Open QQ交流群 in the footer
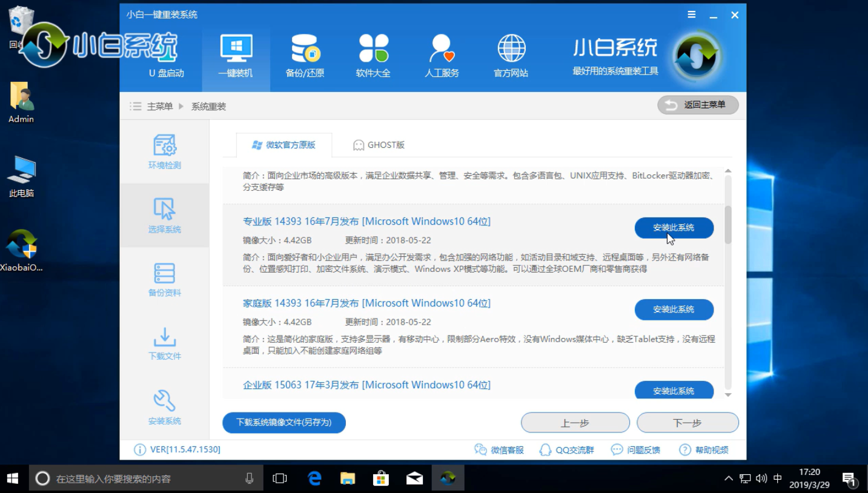This screenshot has width=868, height=493. 566,450
